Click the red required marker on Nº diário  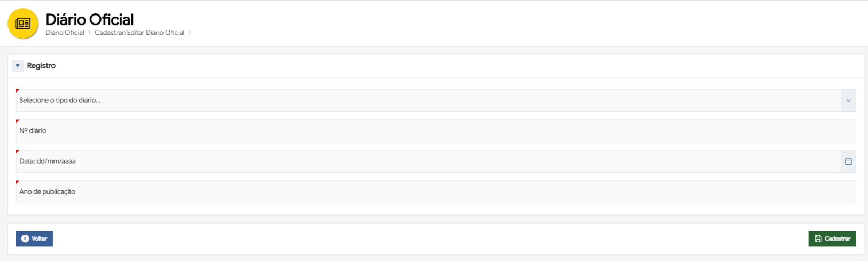[x=18, y=121]
